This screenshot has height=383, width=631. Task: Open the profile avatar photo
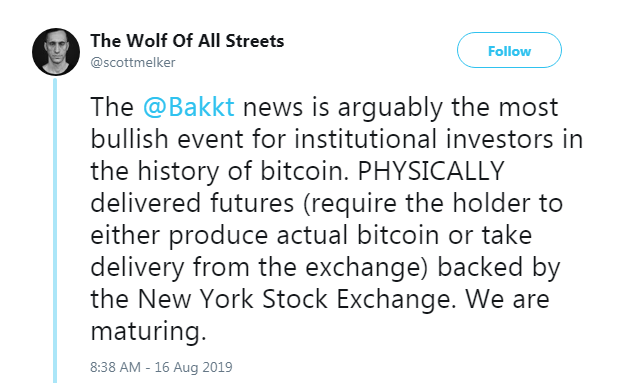(56, 52)
